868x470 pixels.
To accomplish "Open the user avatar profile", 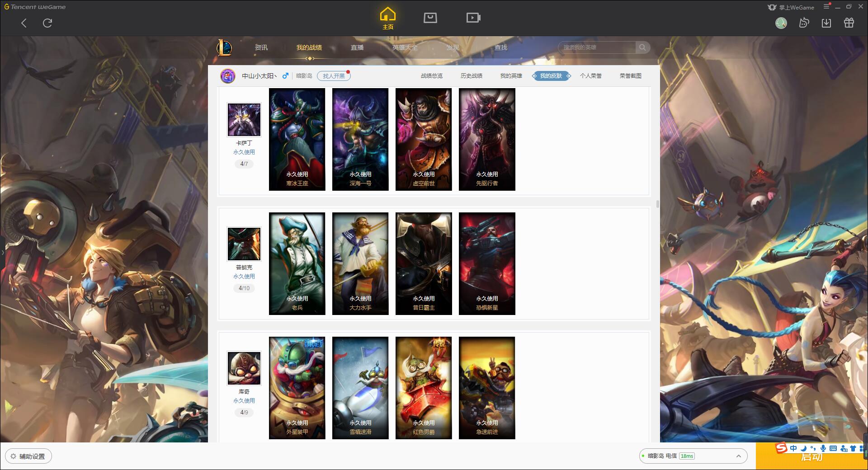I will pyautogui.click(x=781, y=23).
